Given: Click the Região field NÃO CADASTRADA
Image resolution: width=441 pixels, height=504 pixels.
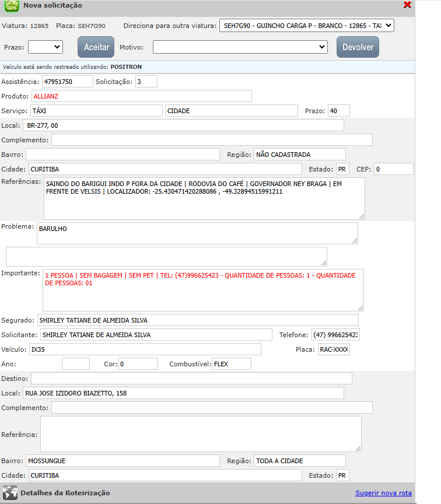Looking at the screenshot, I should click(x=300, y=154).
